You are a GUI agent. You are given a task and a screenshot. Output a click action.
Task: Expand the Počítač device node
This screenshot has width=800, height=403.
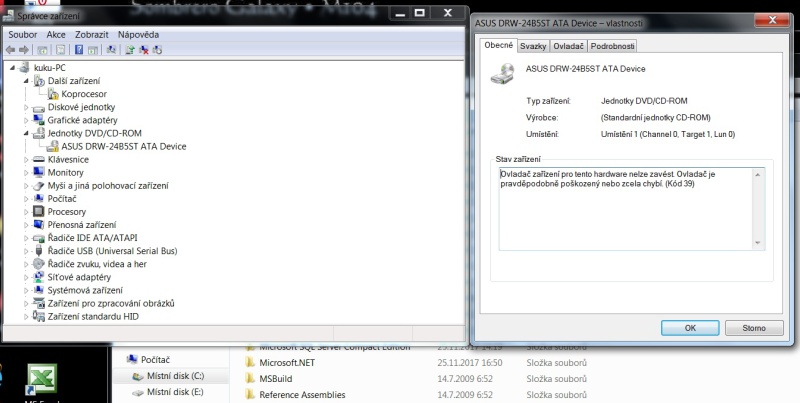(26, 198)
